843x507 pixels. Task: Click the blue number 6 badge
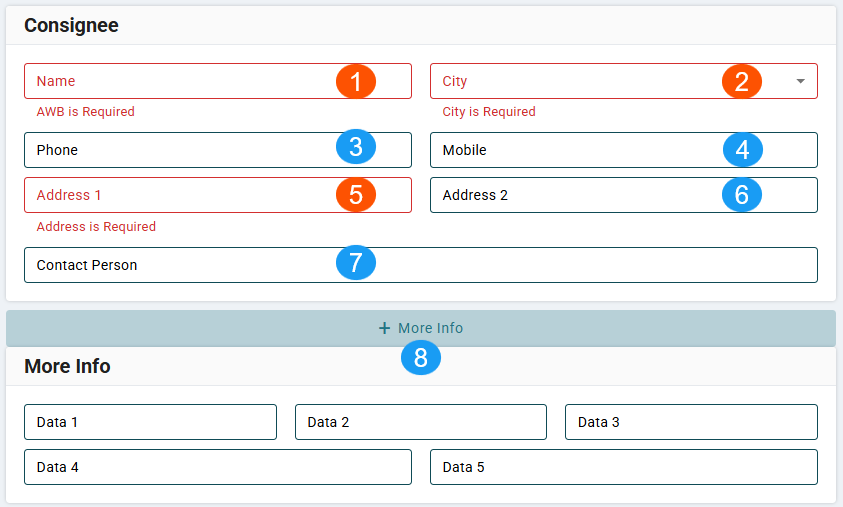coord(742,194)
